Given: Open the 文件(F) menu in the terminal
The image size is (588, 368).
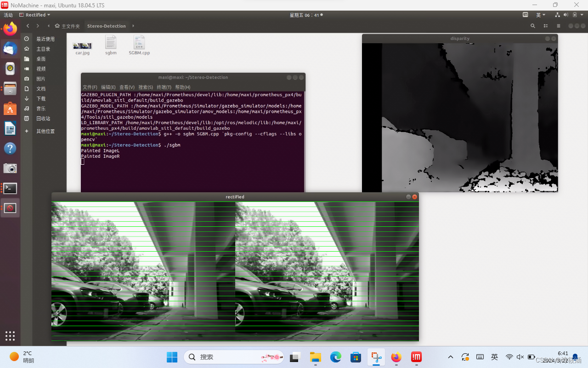Looking at the screenshot, I should [90, 87].
